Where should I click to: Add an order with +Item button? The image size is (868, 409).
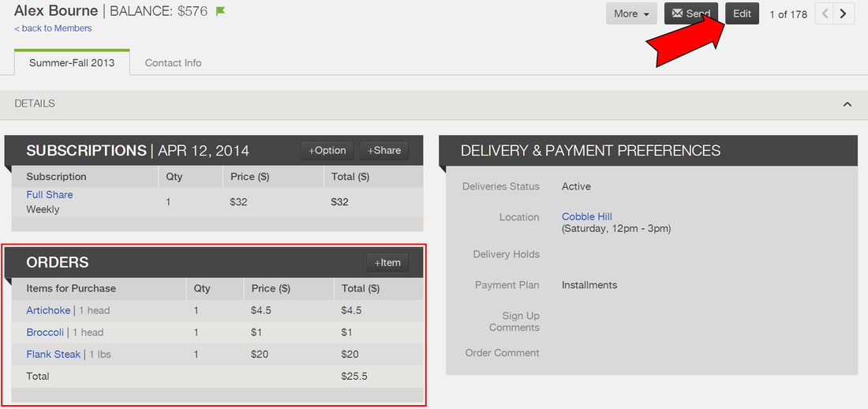coord(387,263)
